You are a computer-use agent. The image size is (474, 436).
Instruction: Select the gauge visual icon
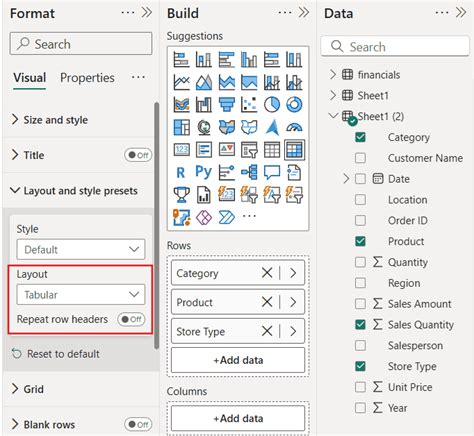[x=294, y=127]
